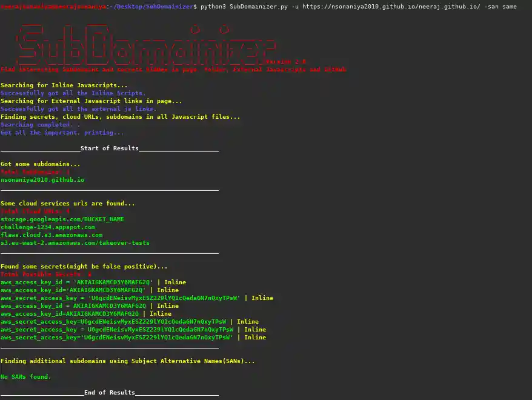532x400 pixels.
Task: Click 'Searching for External Javascript links in page...' line
Action: (x=91, y=101)
